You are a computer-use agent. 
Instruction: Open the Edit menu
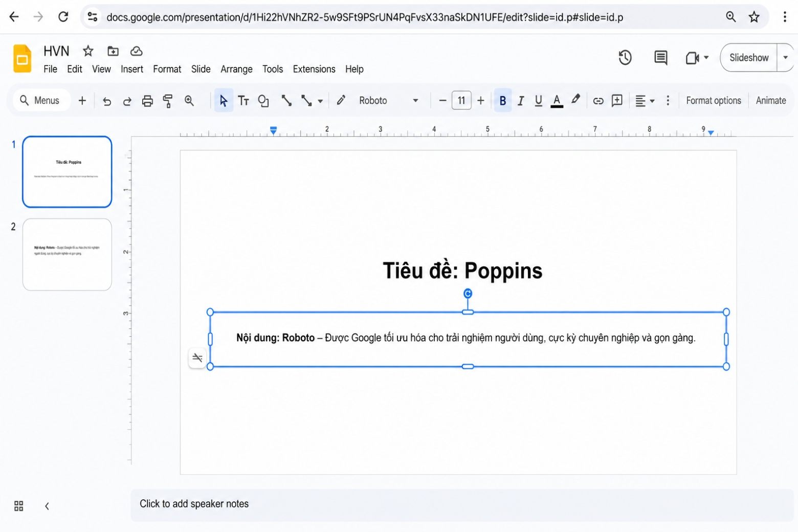point(75,69)
